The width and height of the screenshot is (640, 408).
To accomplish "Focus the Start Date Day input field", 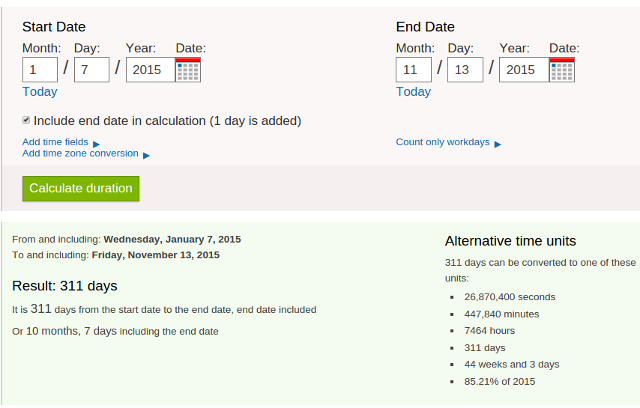I will click(92, 69).
